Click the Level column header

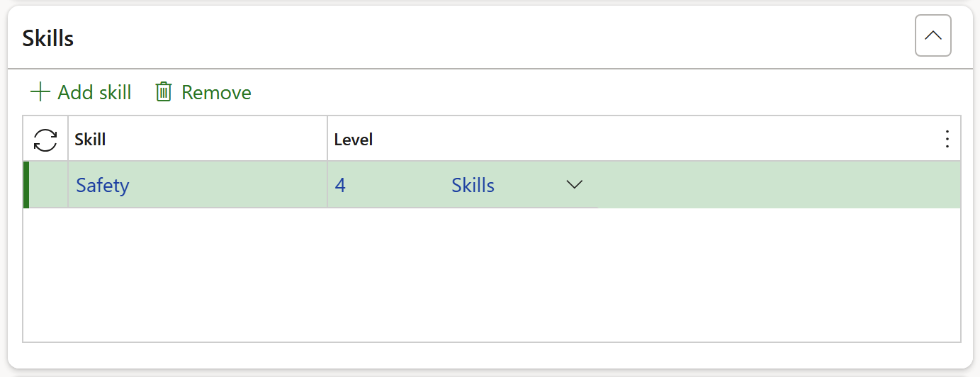pyautogui.click(x=354, y=140)
